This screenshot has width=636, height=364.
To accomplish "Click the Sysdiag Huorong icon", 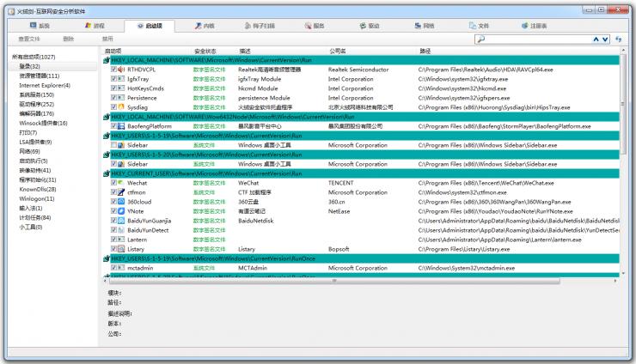I will 121,107.
